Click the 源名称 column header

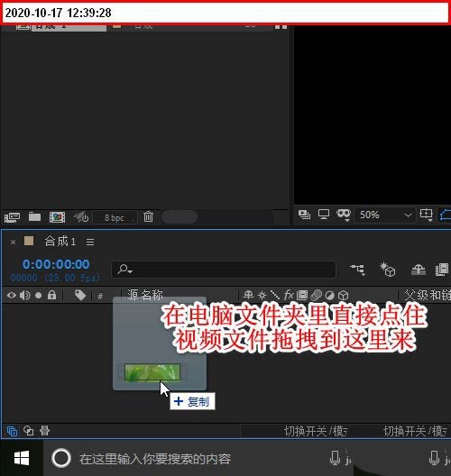145,295
